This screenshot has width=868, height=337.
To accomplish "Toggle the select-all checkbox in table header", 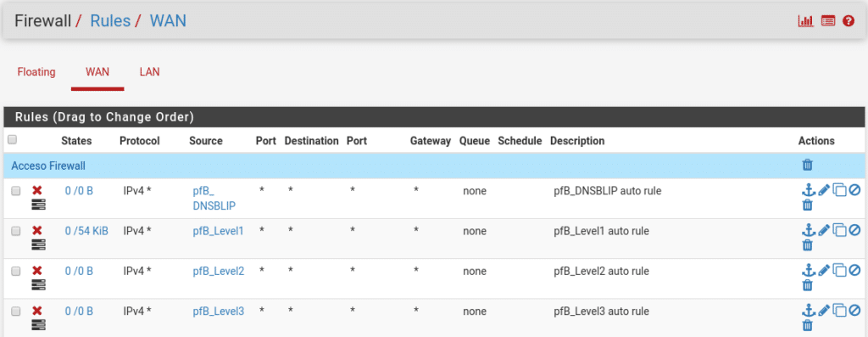I will 12,140.
